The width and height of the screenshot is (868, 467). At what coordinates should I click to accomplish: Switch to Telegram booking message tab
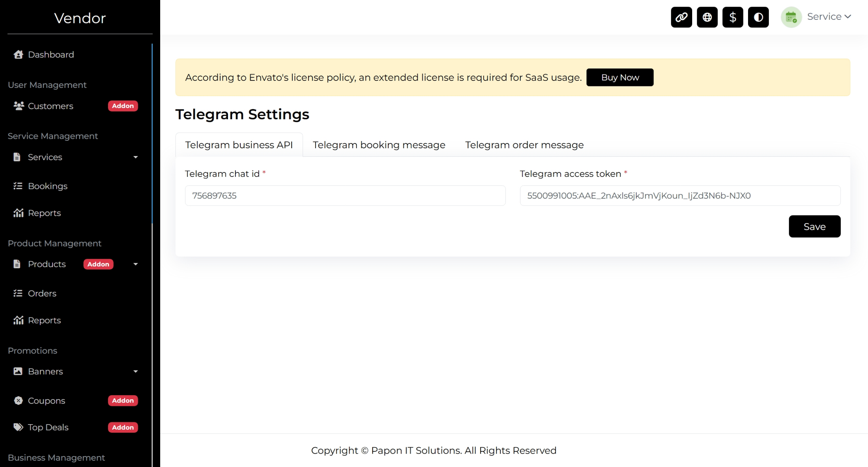(x=378, y=145)
